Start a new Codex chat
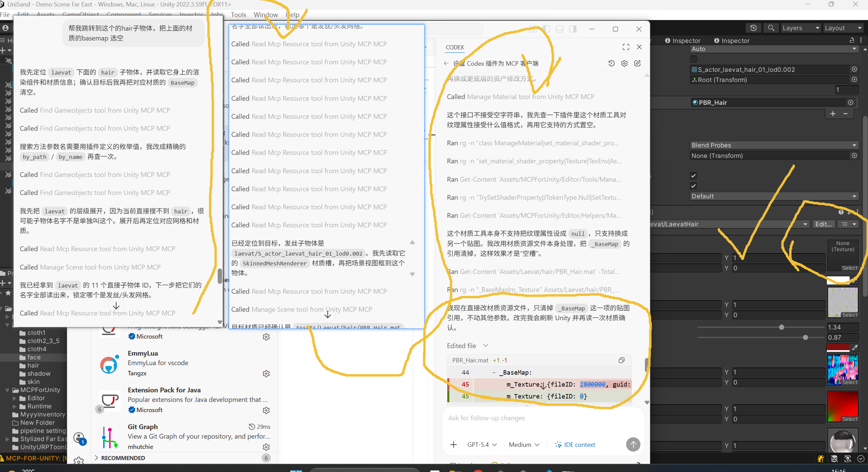Screen dimensions: 868x472 [x=637, y=63]
